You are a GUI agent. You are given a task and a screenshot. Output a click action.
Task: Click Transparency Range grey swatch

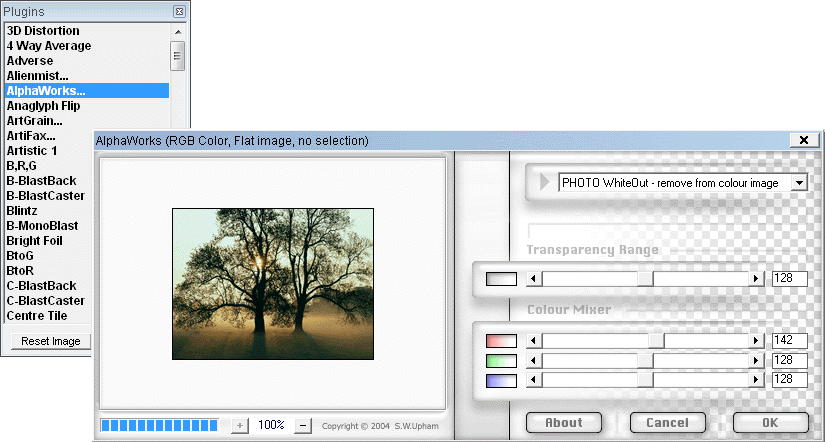tap(501, 279)
